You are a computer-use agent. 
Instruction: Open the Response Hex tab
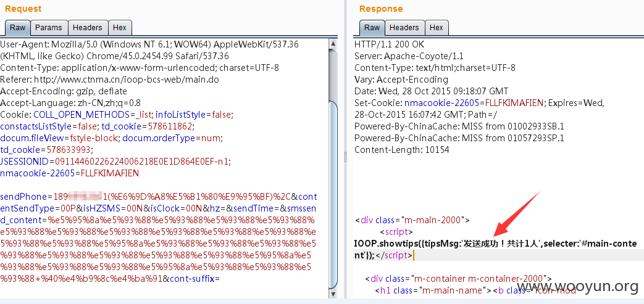(436, 28)
